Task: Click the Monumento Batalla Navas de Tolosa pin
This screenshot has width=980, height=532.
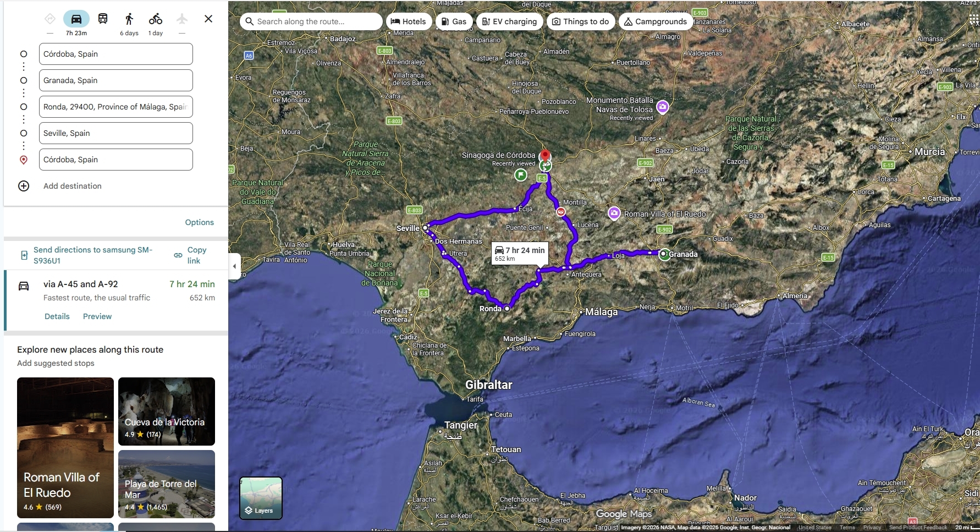Action: click(663, 107)
